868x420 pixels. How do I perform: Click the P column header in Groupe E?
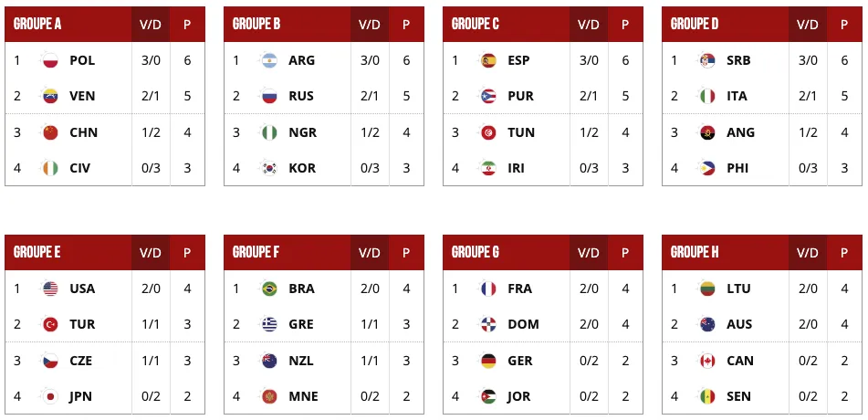point(187,253)
